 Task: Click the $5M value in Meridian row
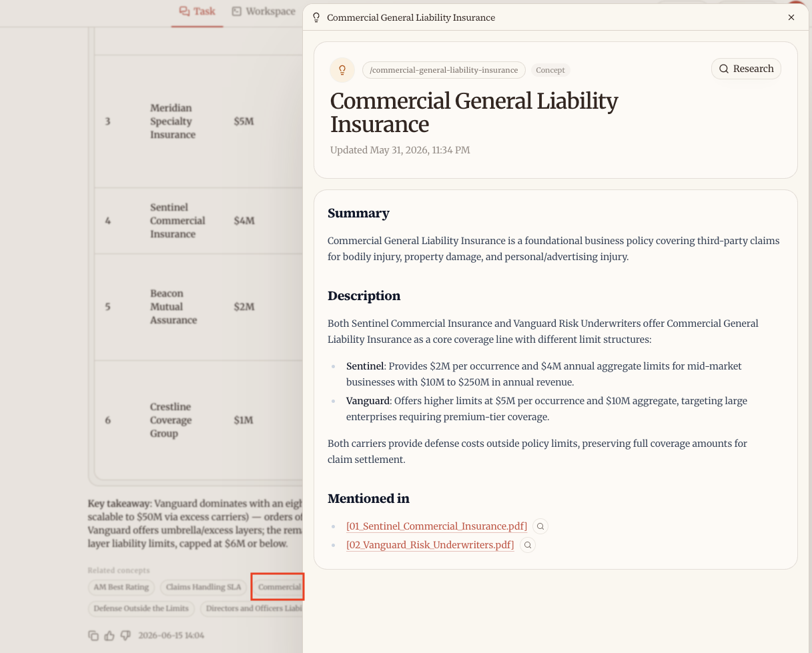(x=244, y=121)
